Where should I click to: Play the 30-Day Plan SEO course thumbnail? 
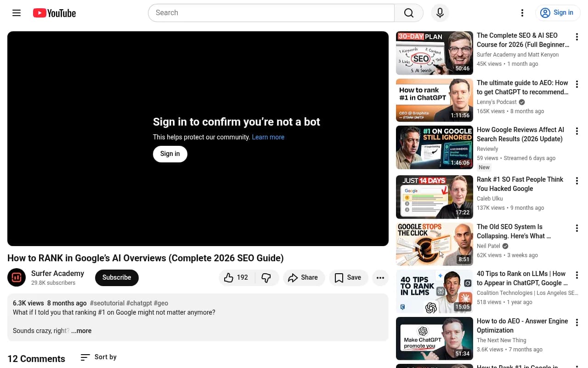click(435, 53)
